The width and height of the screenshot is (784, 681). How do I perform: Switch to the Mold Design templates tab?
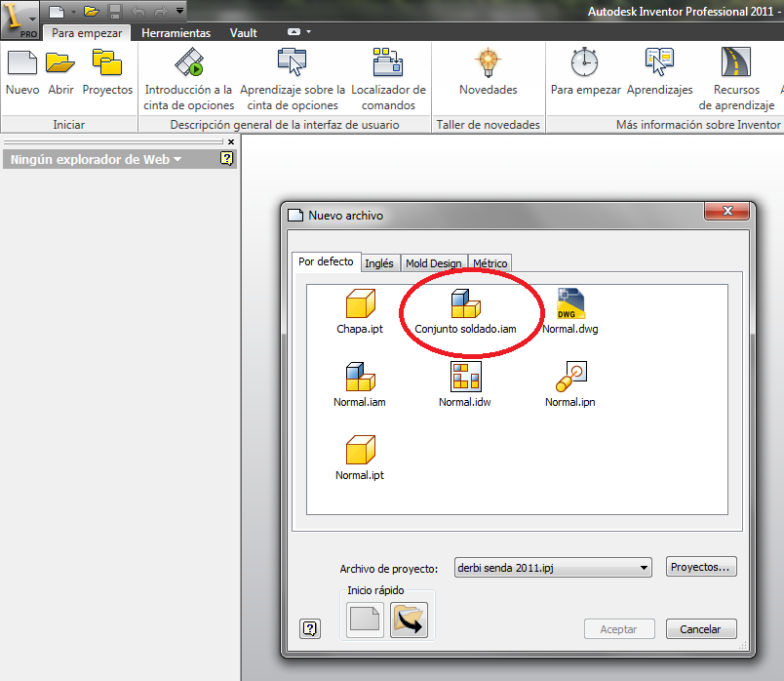tap(434, 263)
